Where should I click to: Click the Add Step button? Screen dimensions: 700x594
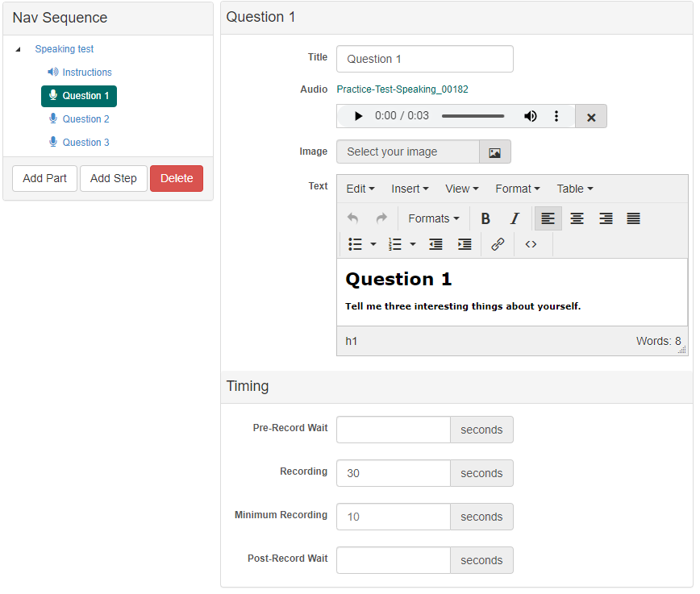[113, 178]
